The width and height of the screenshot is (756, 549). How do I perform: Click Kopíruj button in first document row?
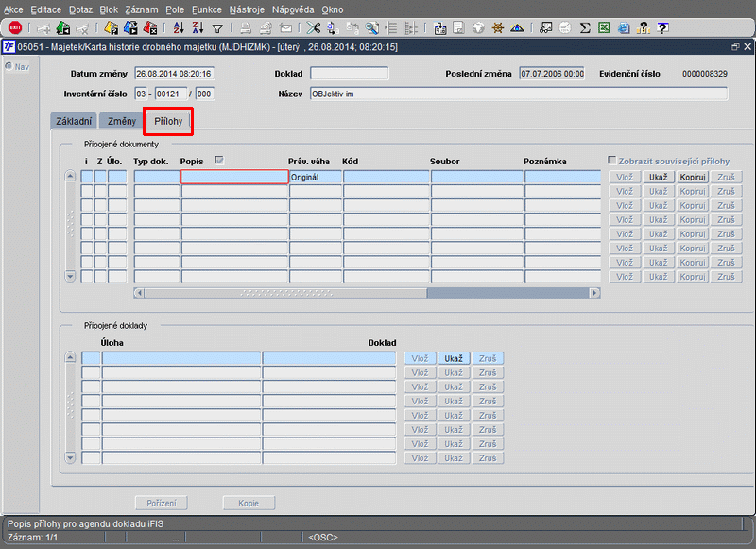tap(692, 178)
